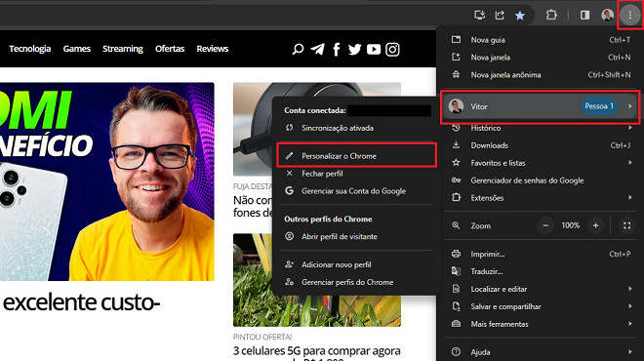Click Abrir perfil de visitante
Image resolution: width=644 pixels, height=361 pixels.
tap(356, 236)
